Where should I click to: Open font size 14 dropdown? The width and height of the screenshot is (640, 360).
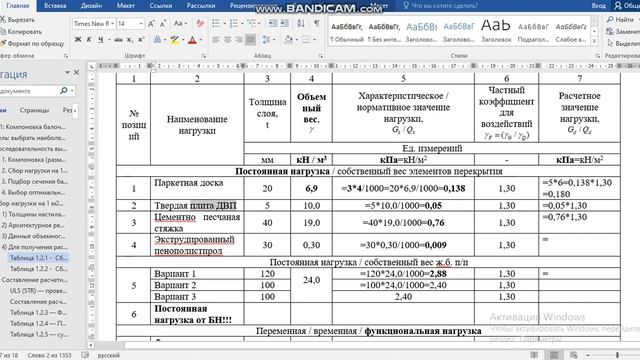141,24
